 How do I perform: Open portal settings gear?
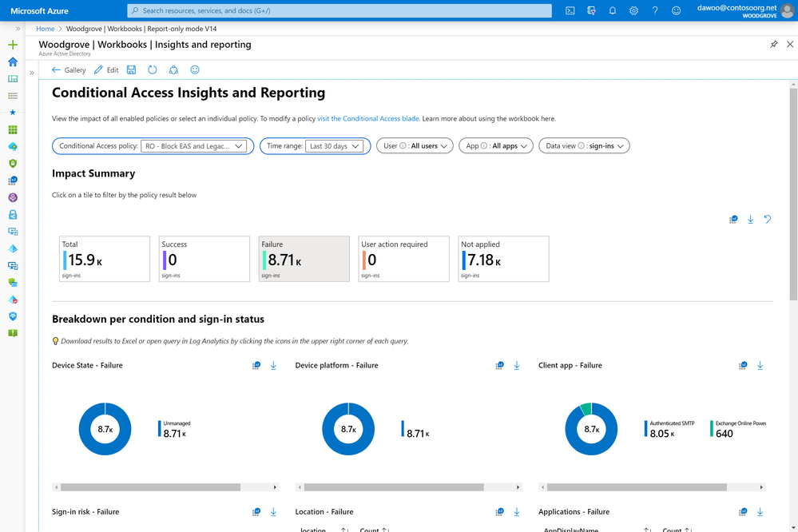633,10
